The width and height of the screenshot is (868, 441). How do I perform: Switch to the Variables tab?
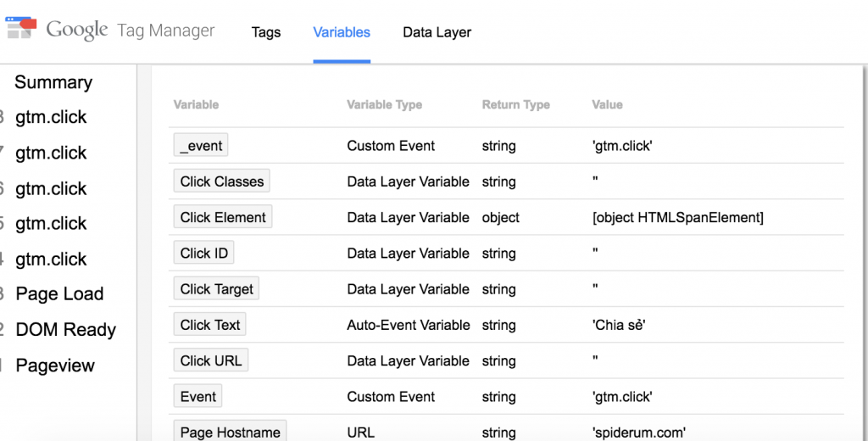click(x=342, y=32)
